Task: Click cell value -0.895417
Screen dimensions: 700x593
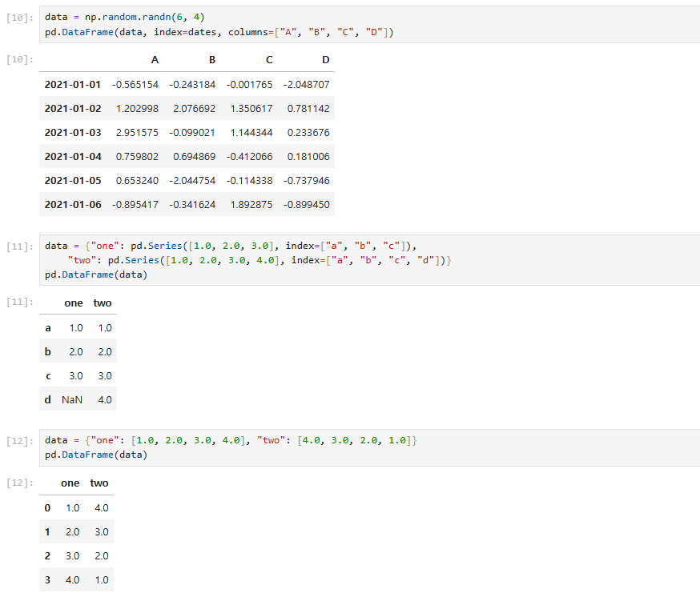Action: pos(135,205)
